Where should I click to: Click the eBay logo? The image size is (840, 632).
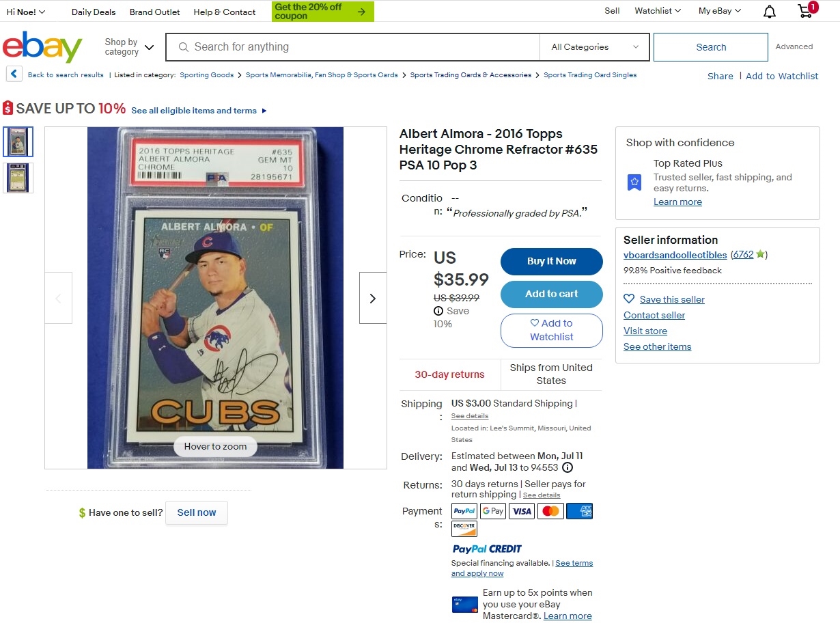[42, 46]
